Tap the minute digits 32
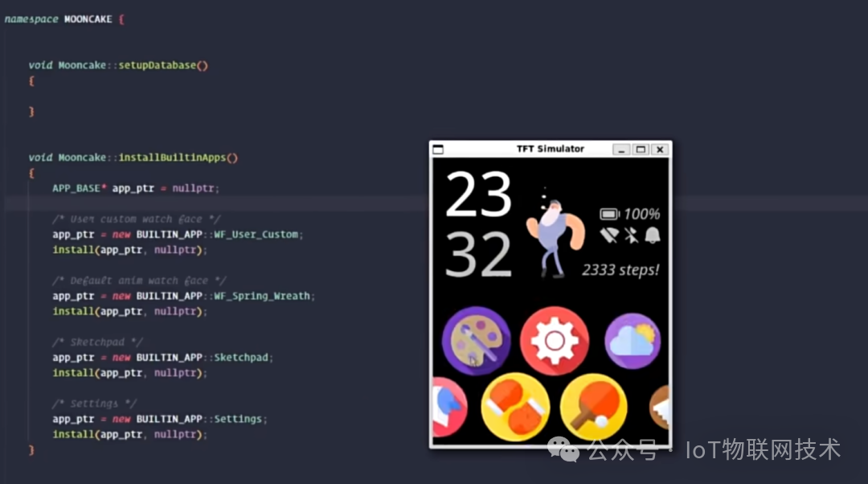868x484 pixels. 478,255
